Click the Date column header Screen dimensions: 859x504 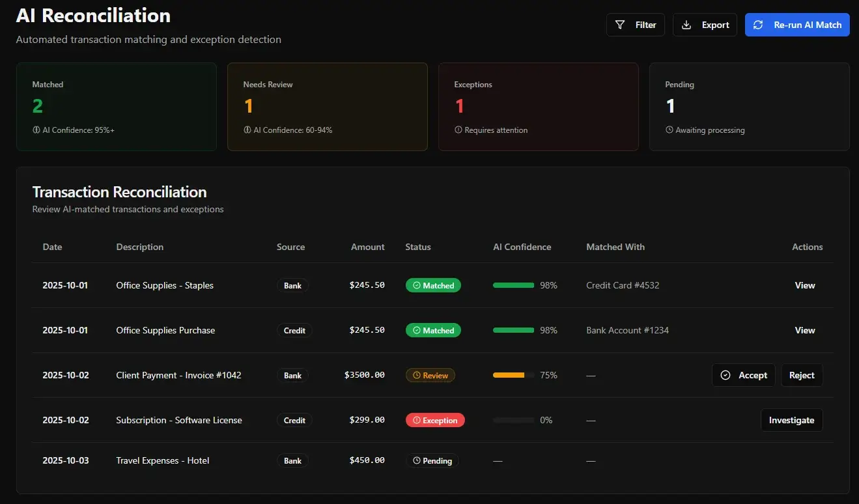point(53,247)
